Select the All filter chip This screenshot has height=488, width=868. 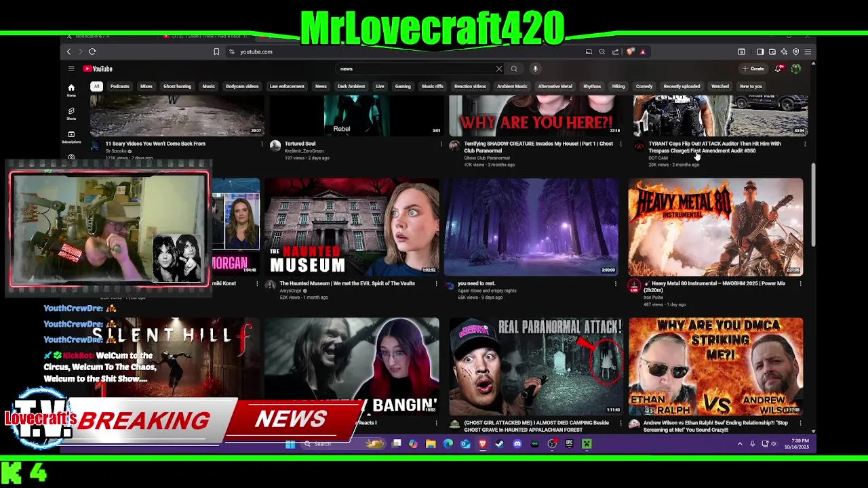[97, 86]
